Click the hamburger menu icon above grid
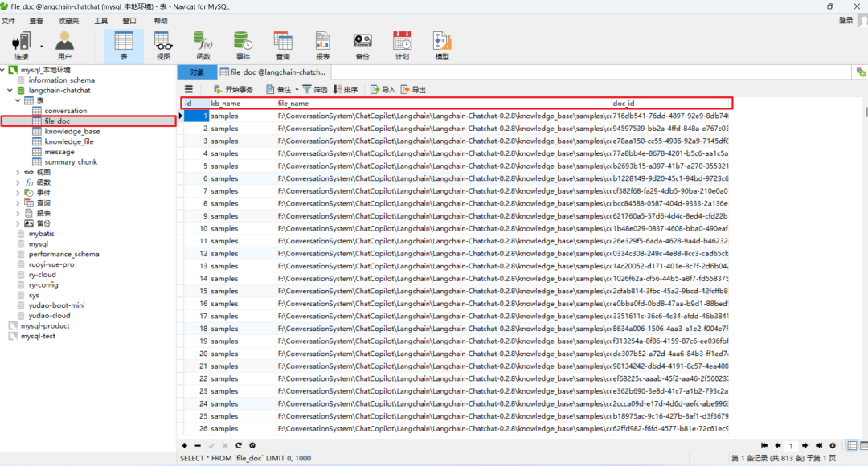The height and width of the screenshot is (466, 868). pyautogui.click(x=189, y=89)
